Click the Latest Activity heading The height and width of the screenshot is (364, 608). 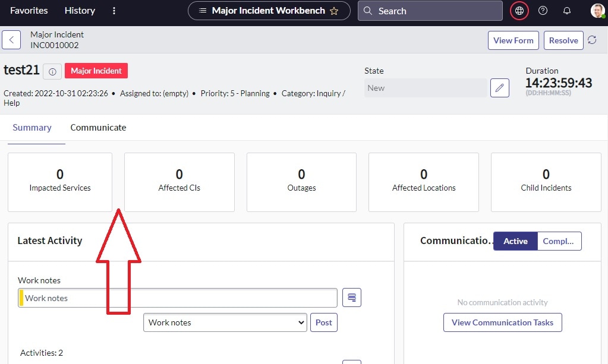click(50, 240)
